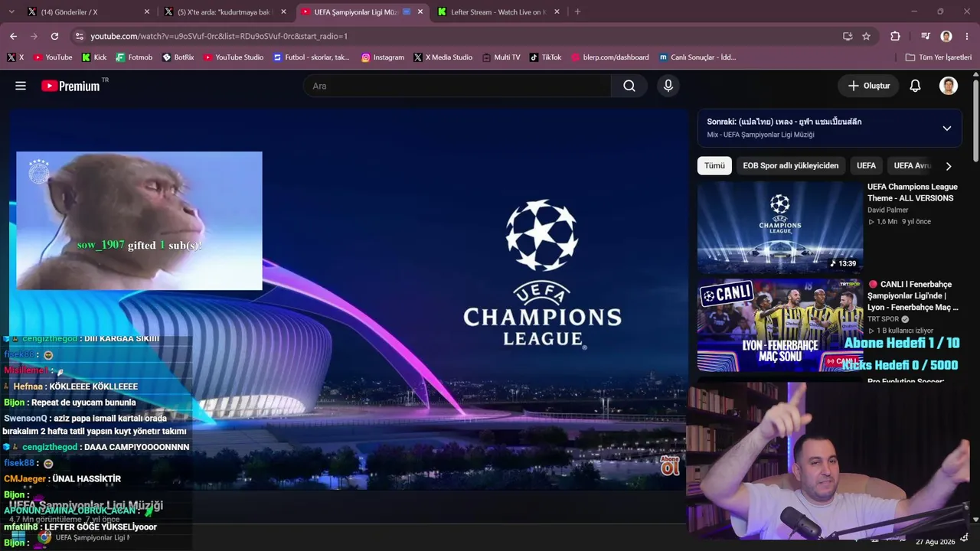The image size is (980, 551).
Task: Select the Tümü filter chip
Action: tap(714, 166)
